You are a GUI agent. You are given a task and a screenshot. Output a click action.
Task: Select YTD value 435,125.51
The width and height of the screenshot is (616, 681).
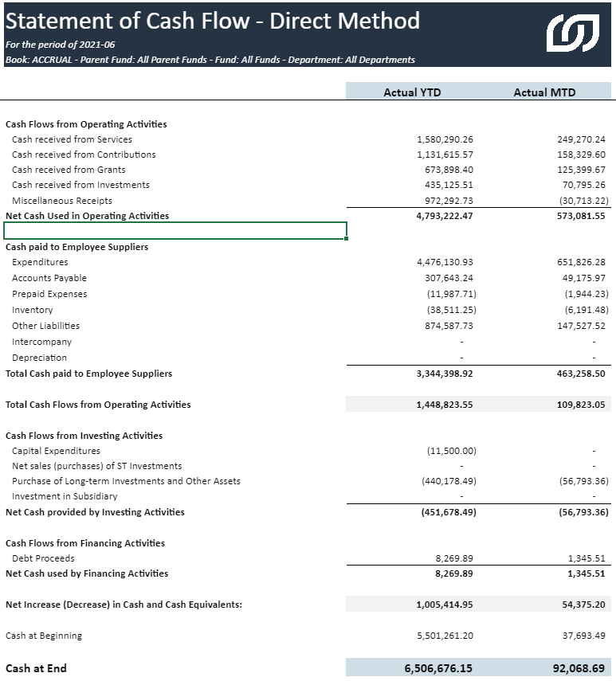click(x=449, y=185)
